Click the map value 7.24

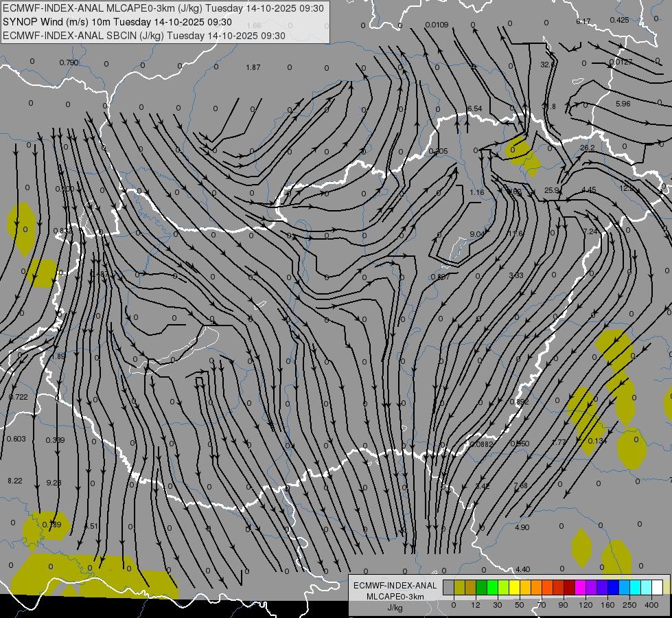pos(590,231)
